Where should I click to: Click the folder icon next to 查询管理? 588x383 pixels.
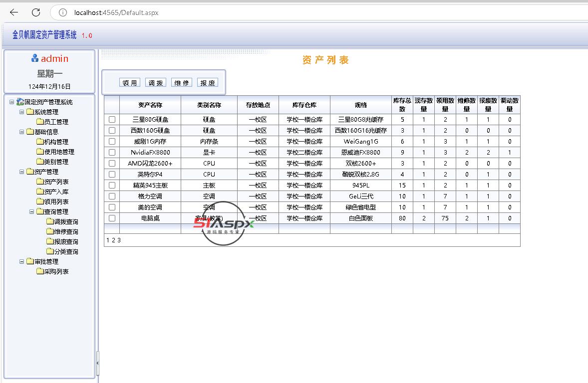click(x=40, y=211)
